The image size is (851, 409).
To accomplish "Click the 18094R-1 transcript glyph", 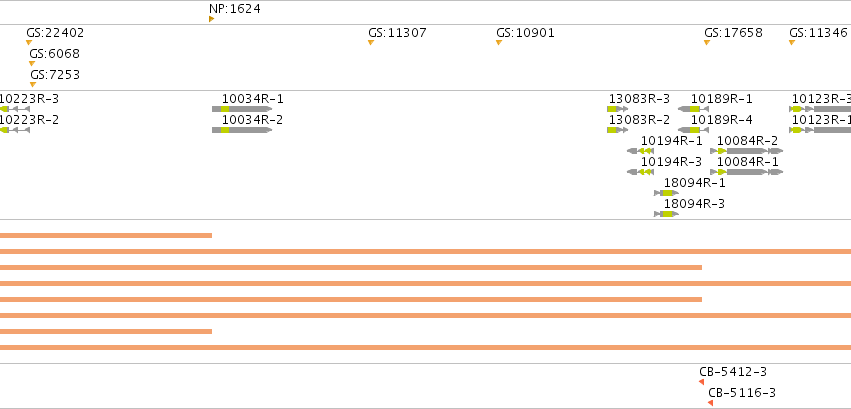I will (666, 193).
